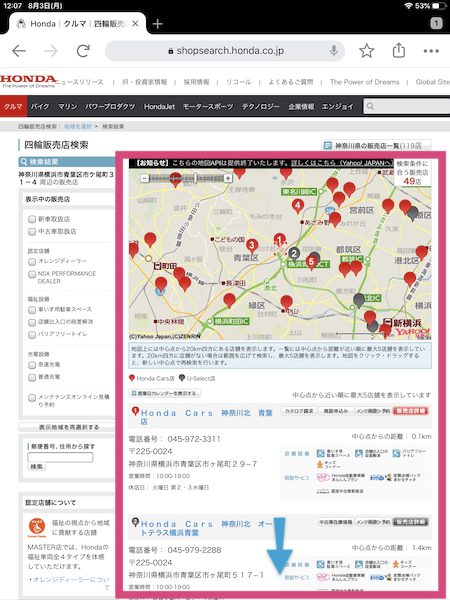Open the browser three-dot menu
450x600 pixels.
pos(431,51)
